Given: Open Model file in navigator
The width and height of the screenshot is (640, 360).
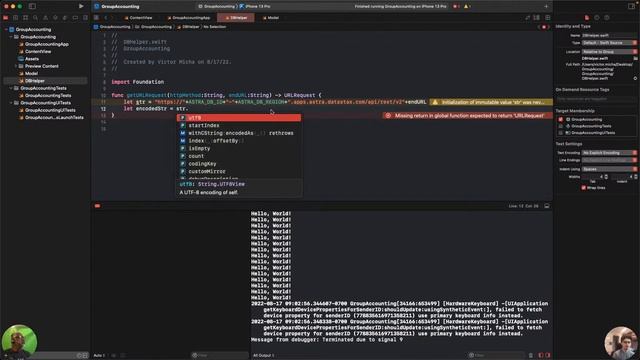Looking at the screenshot, I should 31,73.
